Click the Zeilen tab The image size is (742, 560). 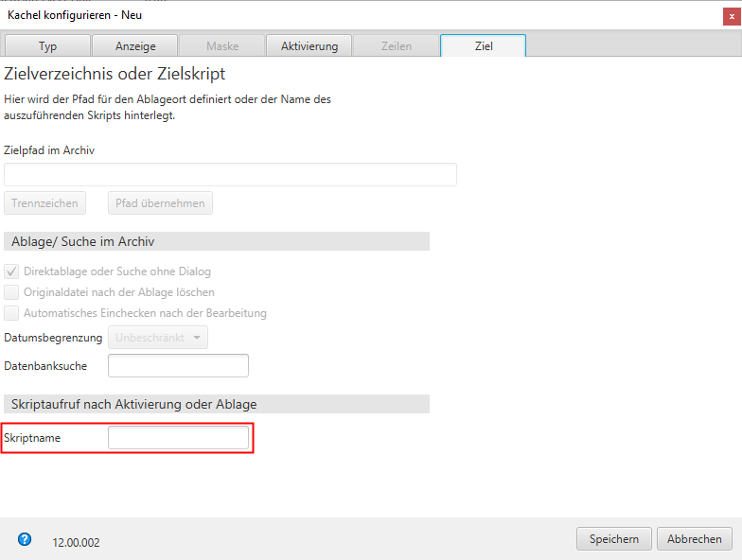[397, 45]
